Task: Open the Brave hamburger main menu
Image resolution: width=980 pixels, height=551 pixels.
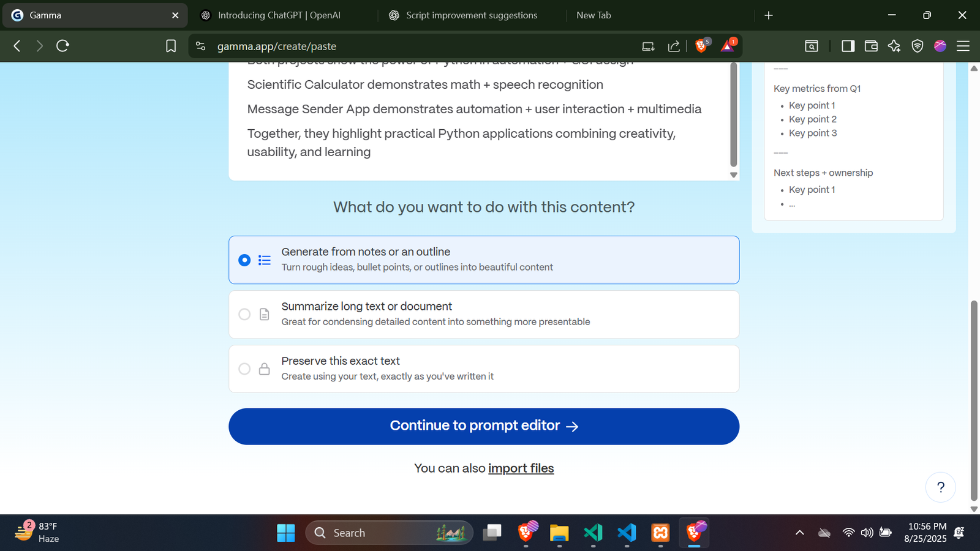Action: click(963, 46)
